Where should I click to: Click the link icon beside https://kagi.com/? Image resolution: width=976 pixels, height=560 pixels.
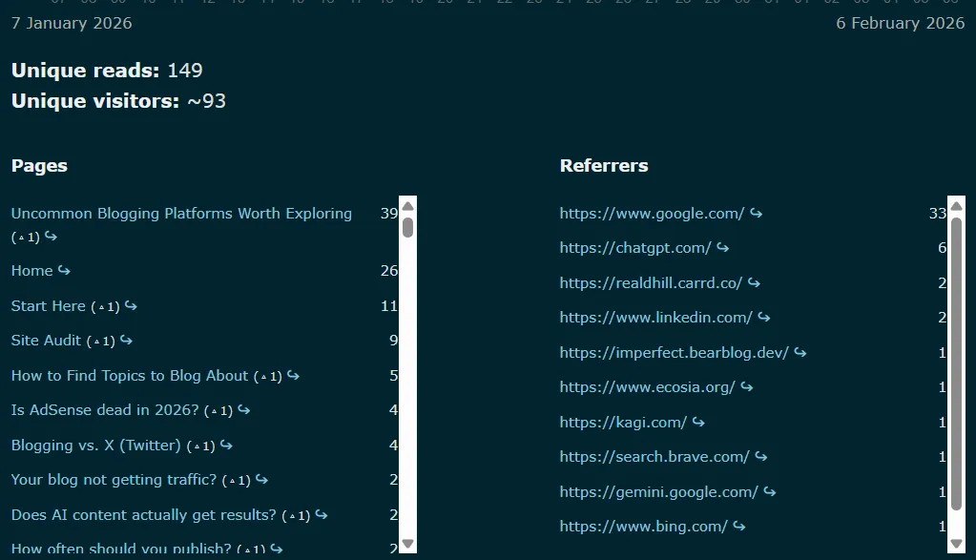(697, 422)
